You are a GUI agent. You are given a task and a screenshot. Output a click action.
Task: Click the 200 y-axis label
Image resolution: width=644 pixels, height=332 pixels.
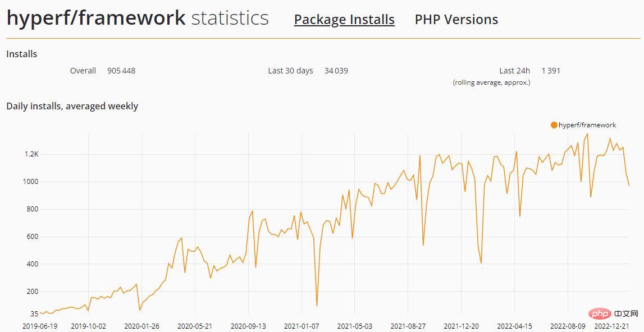point(33,292)
